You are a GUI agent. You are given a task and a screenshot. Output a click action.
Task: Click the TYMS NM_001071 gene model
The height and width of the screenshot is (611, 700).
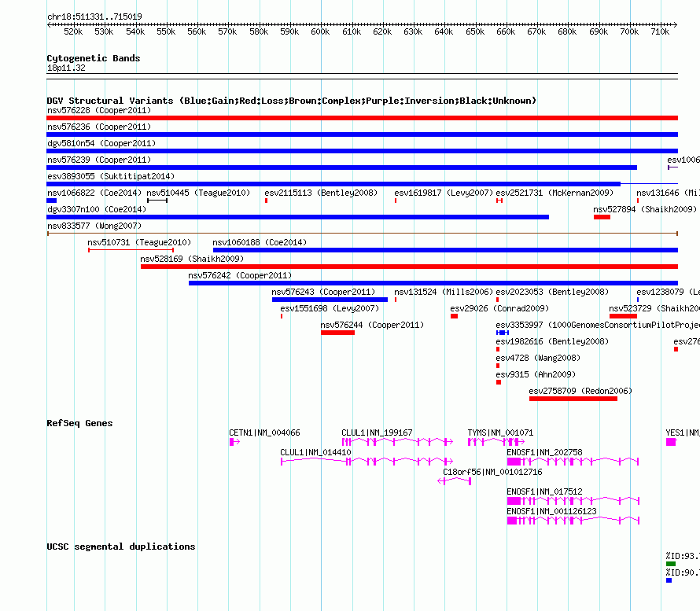point(496,442)
